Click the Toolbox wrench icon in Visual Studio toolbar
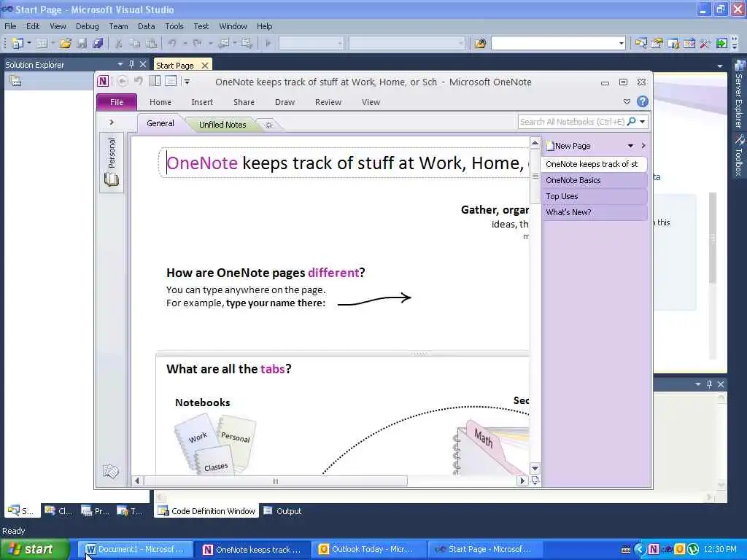The height and width of the screenshot is (560, 747). pyautogui.click(x=705, y=43)
